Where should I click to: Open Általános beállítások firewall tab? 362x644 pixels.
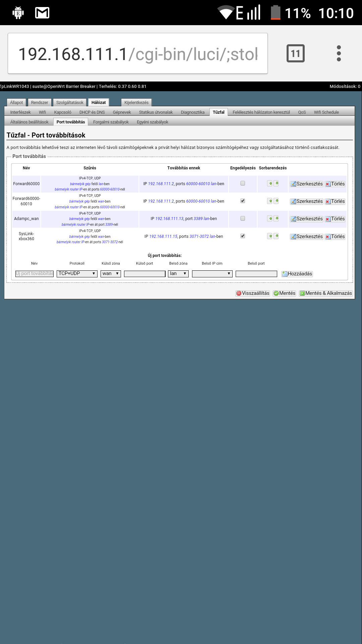29,122
